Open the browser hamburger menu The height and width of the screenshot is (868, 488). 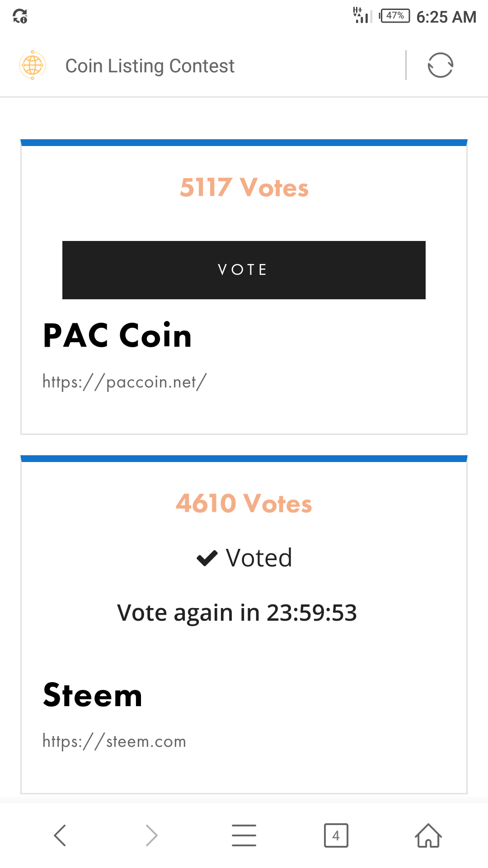244,835
